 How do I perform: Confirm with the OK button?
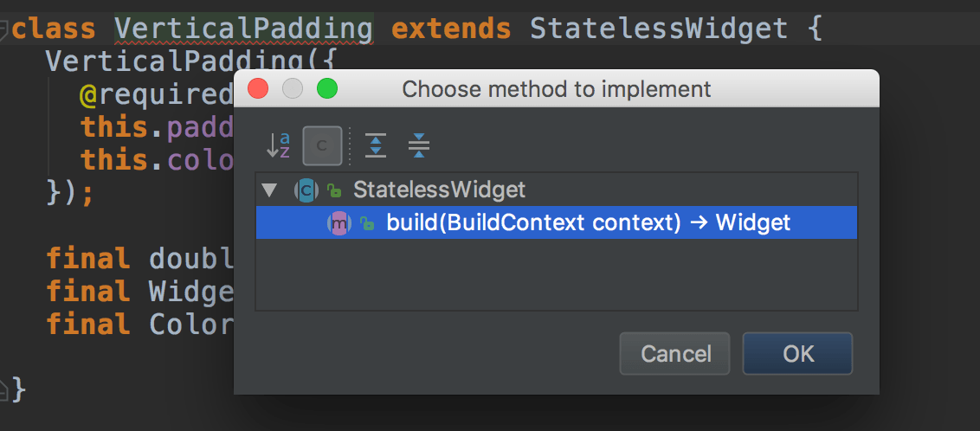click(797, 354)
